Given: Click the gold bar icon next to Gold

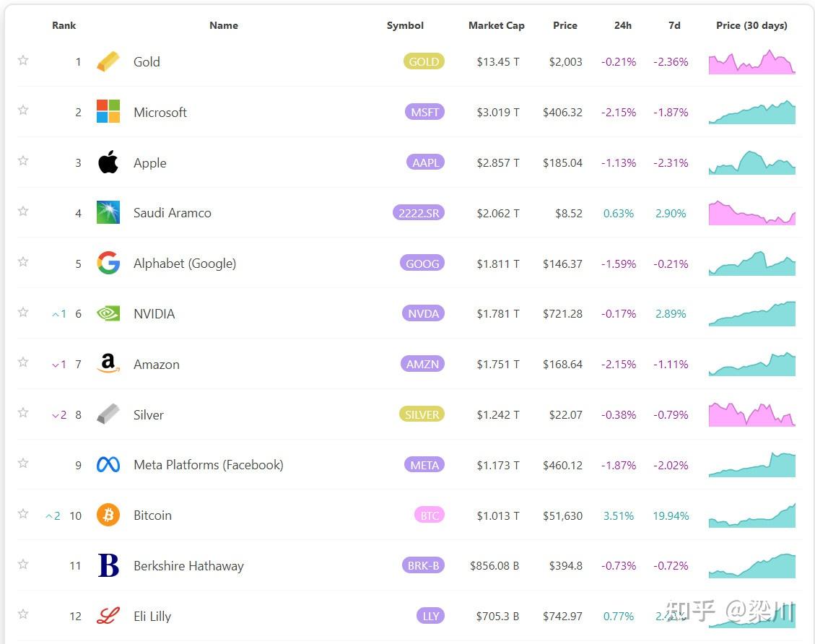Looking at the screenshot, I should [108, 61].
